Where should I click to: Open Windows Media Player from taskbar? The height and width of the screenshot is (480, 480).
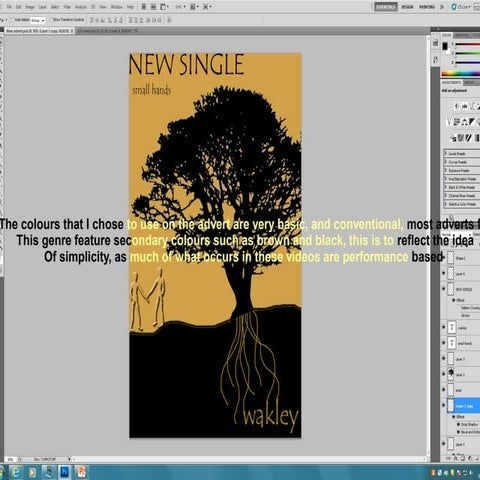pyautogui.click(x=32, y=472)
